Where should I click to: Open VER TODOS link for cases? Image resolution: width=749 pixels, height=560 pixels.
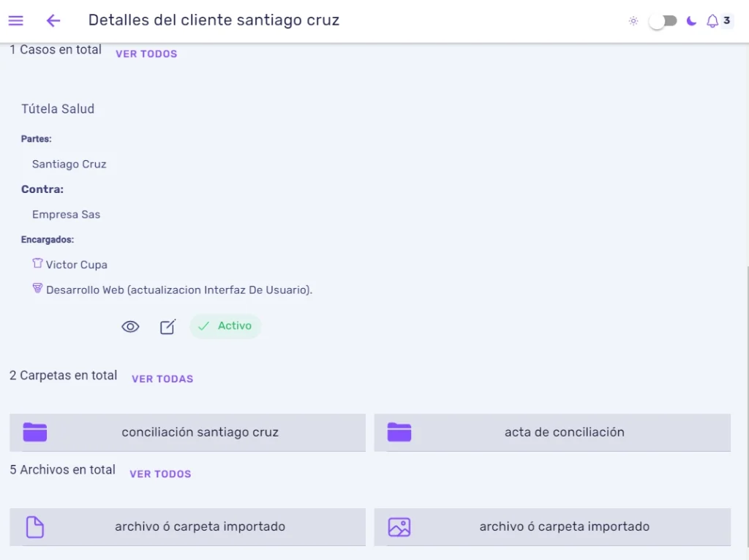(146, 54)
